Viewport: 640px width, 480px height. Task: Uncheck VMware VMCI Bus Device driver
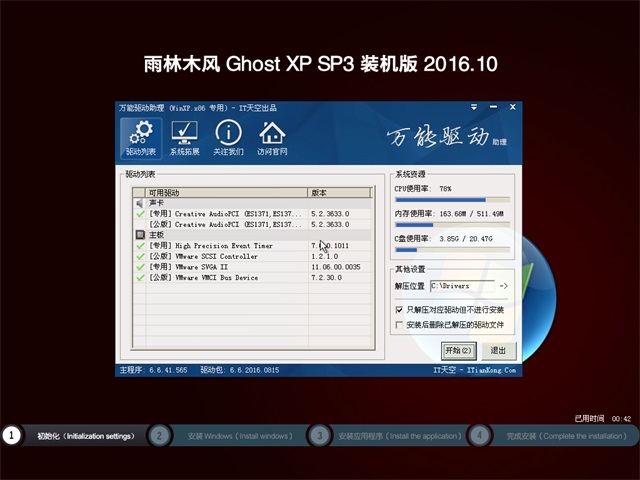(x=140, y=278)
